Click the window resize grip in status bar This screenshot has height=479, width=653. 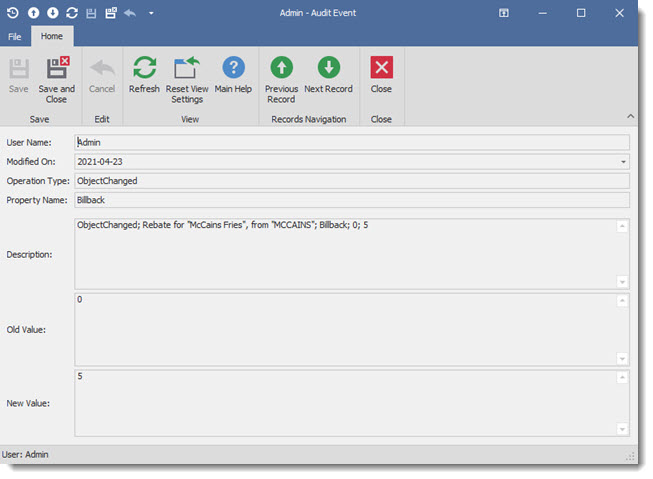tap(630, 457)
